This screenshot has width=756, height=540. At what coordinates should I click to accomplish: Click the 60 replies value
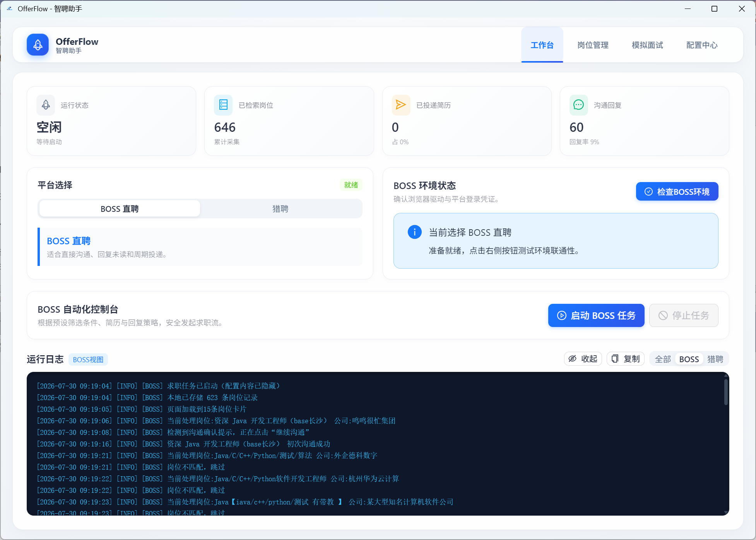(x=576, y=127)
